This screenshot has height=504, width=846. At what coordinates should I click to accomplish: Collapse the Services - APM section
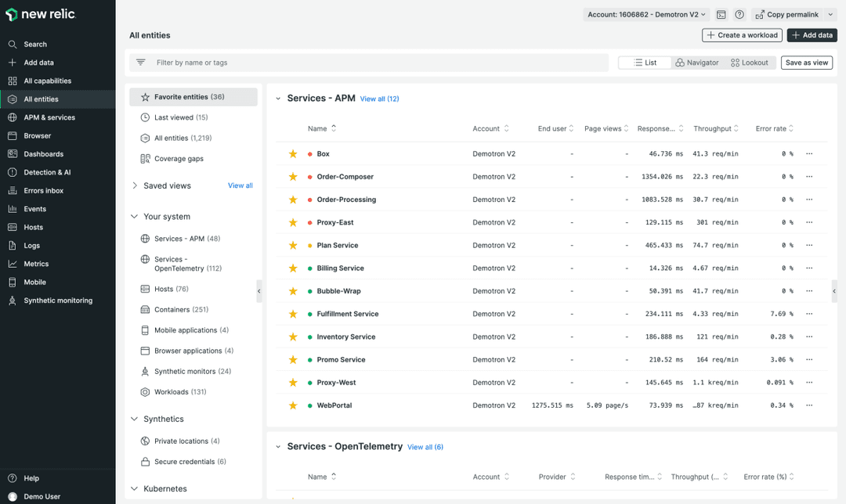point(278,98)
